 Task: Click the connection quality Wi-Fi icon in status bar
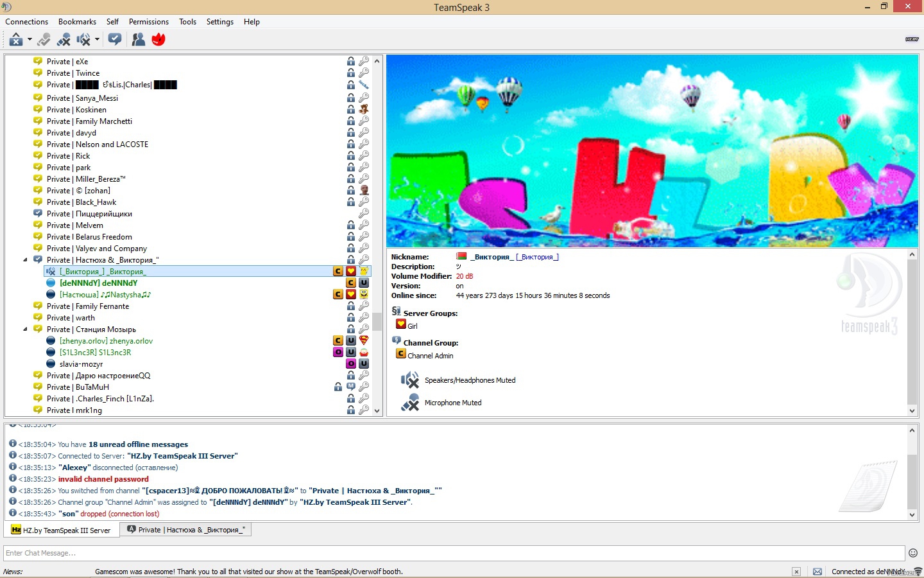pyautogui.click(x=917, y=571)
